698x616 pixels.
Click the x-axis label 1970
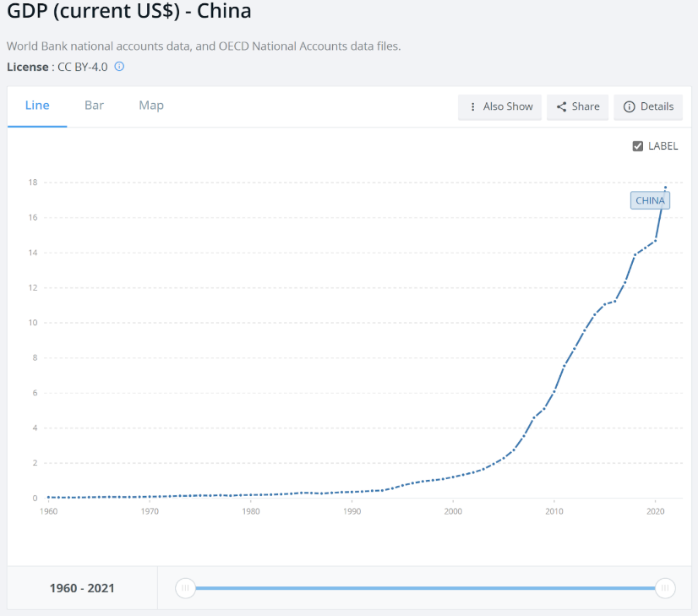coord(150,511)
